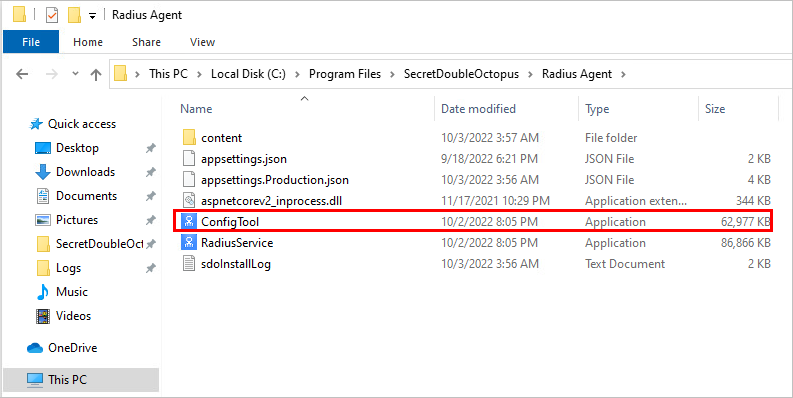Select 'Program Files' breadcrumb segment
793x398 pixels.
[x=345, y=74]
